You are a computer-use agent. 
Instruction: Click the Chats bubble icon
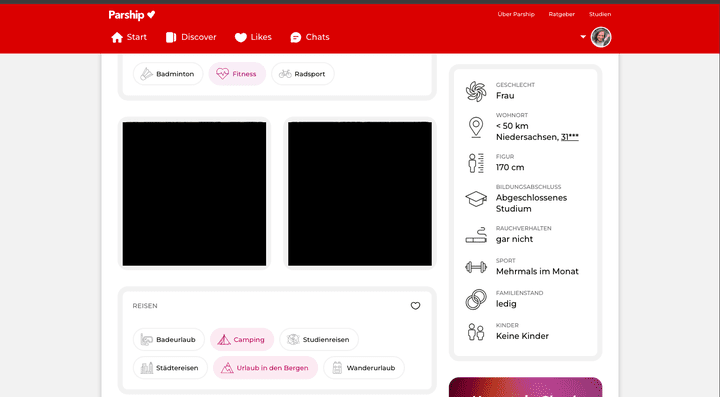[296, 38]
